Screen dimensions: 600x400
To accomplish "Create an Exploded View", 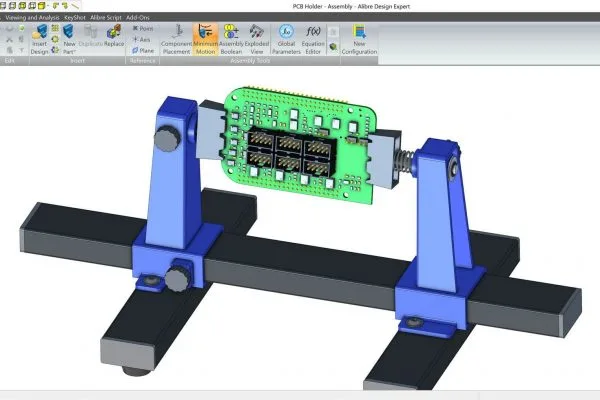I will point(257,39).
